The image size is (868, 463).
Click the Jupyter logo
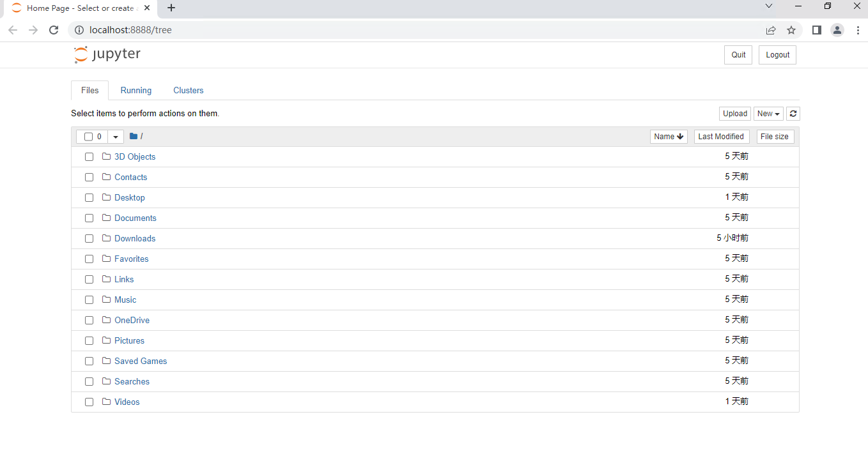(x=107, y=55)
